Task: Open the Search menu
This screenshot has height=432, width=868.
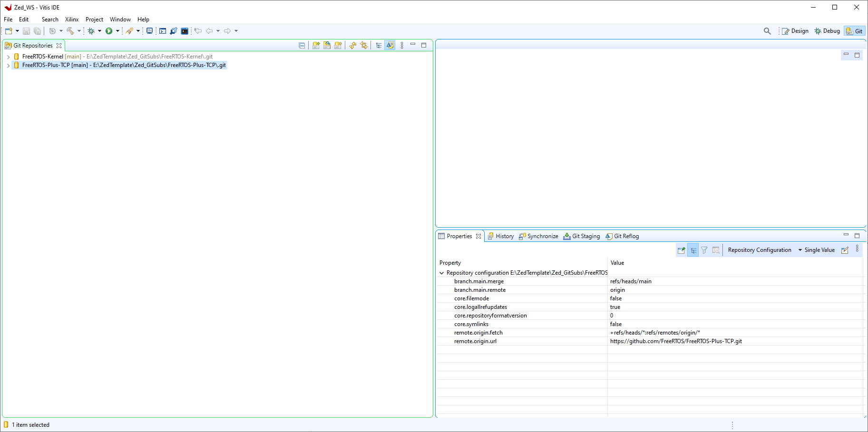Action: point(50,19)
